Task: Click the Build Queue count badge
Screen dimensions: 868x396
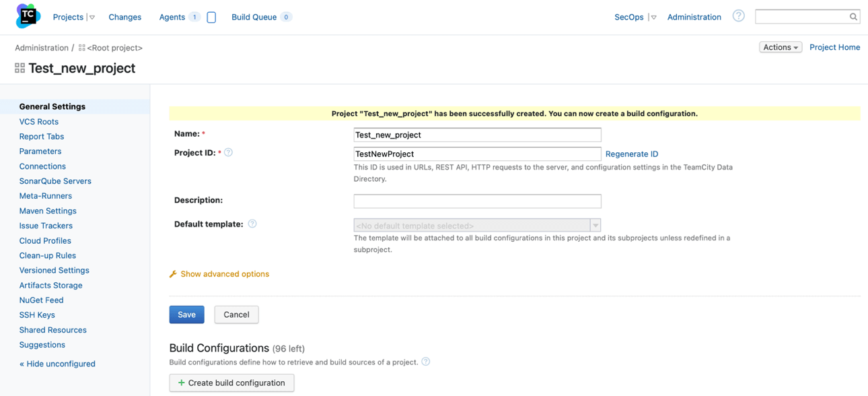Action: click(x=286, y=18)
